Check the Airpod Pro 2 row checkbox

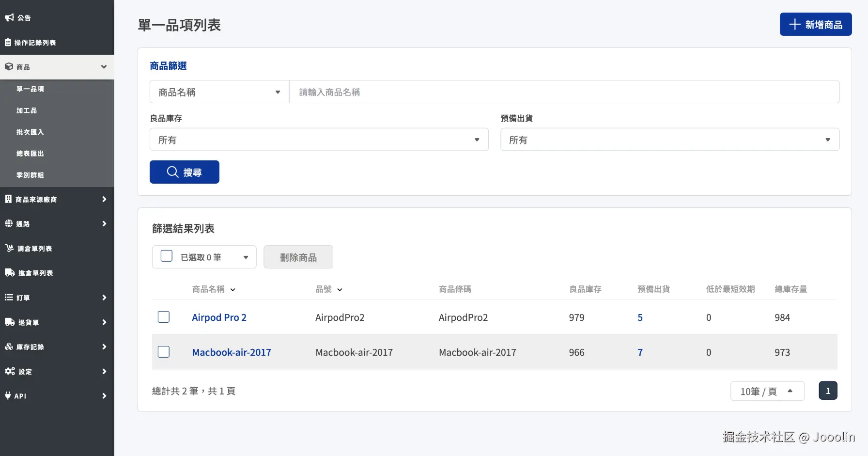coord(164,317)
